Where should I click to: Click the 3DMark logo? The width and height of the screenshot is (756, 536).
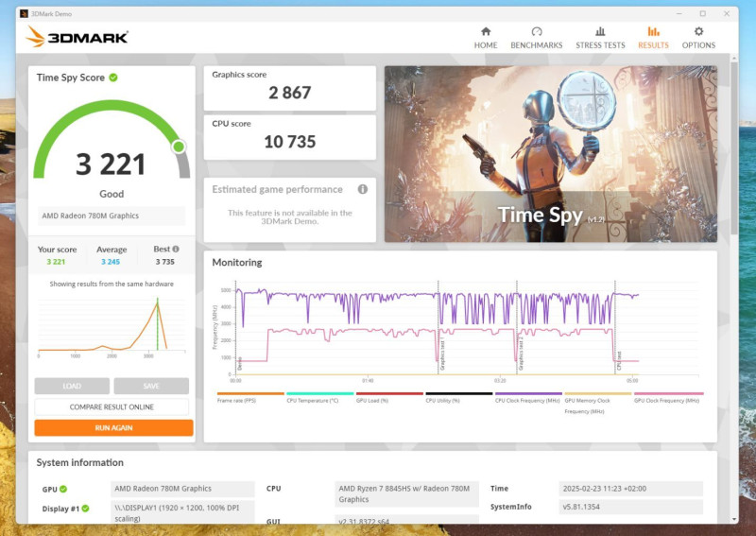[77, 37]
